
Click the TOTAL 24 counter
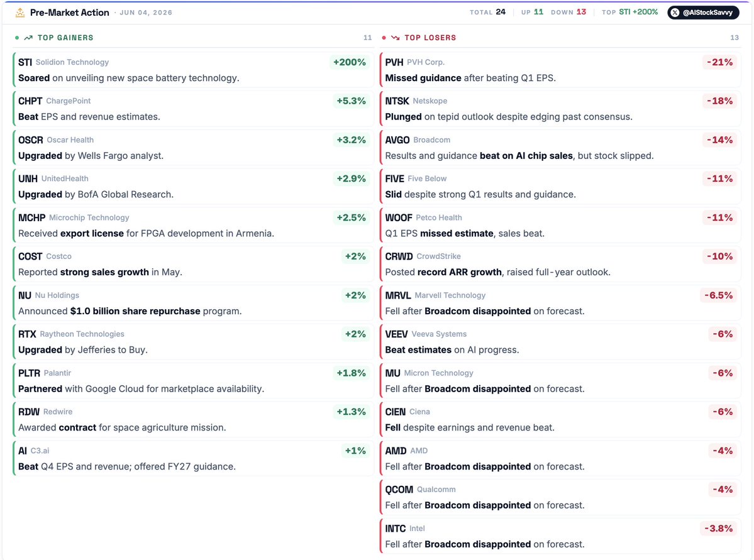(x=487, y=12)
